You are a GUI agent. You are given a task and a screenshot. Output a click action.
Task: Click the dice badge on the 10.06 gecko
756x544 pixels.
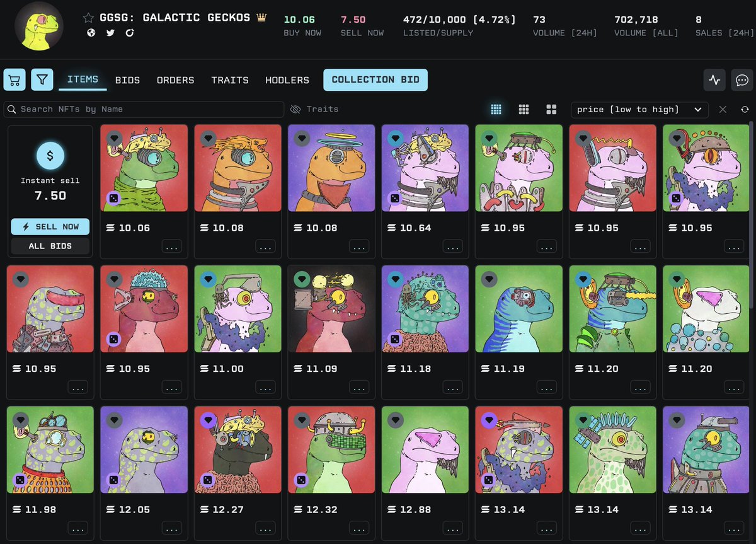(113, 199)
